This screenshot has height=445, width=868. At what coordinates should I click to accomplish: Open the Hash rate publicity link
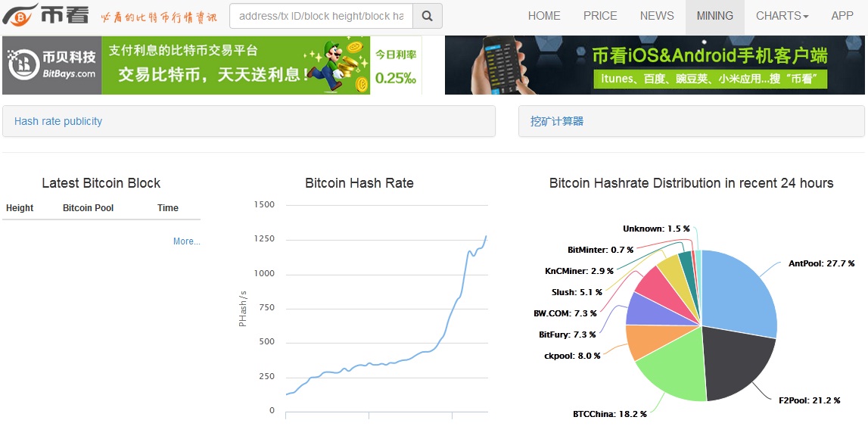click(58, 121)
